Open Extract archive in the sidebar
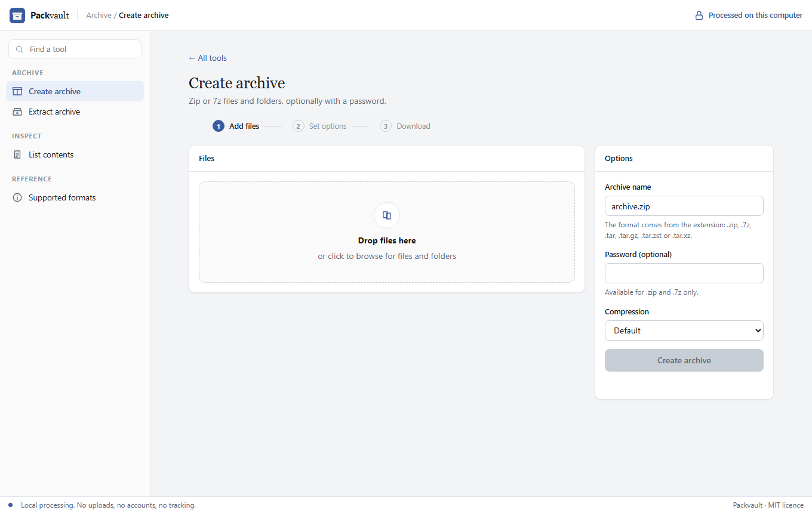Viewport: 812px width, 513px height. [x=75, y=112]
